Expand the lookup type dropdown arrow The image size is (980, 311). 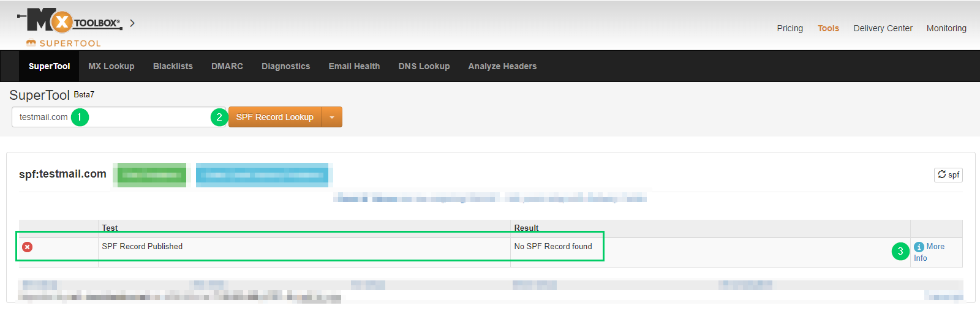(332, 117)
